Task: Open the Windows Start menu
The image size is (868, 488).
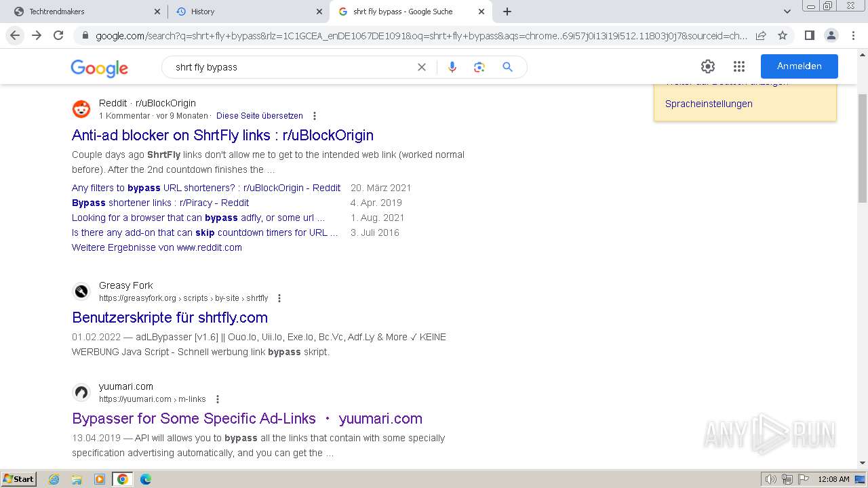Action: [18, 479]
